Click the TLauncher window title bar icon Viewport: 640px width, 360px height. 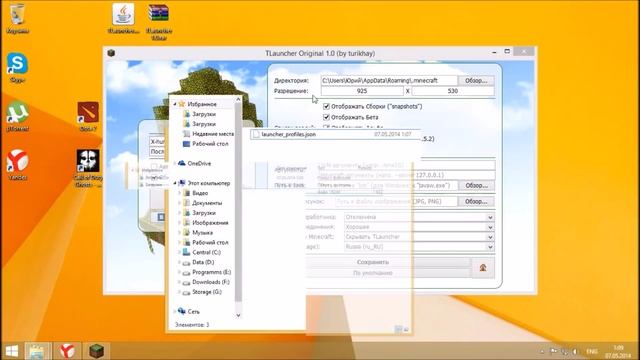click(111, 53)
